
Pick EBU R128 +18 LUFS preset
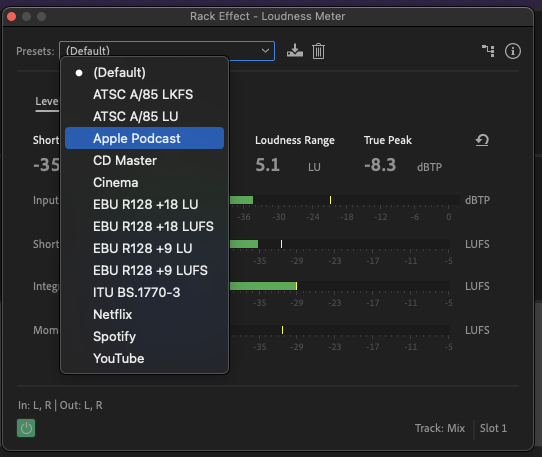[144, 226]
